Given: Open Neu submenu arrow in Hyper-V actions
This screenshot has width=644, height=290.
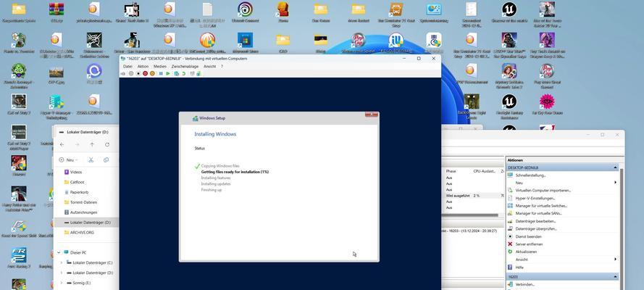Looking at the screenshot, I should pos(615,183).
